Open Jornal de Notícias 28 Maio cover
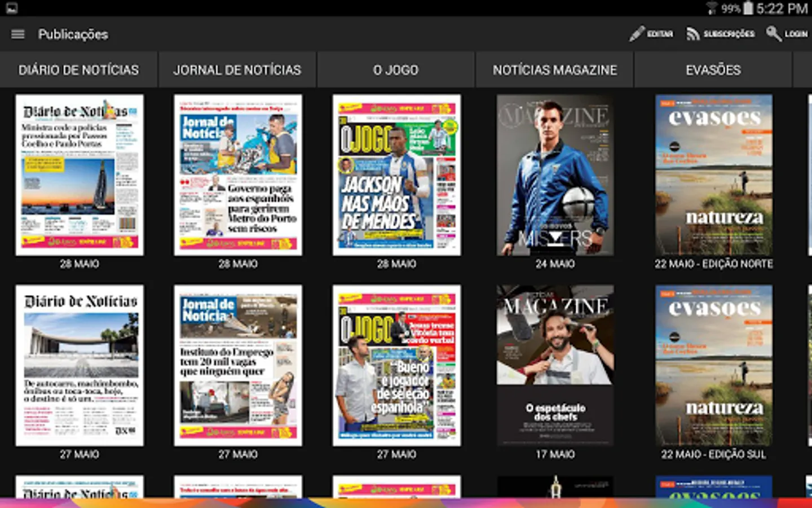This screenshot has width=812, height=508. click(x=238, y=175)
